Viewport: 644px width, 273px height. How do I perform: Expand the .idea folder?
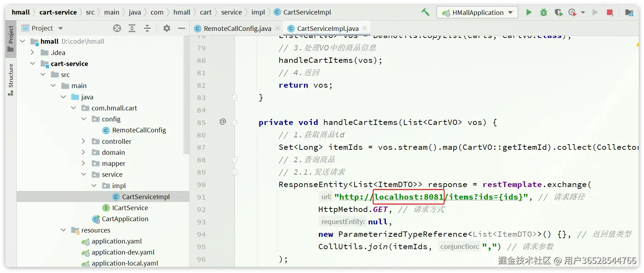click(x=33, y=53)
